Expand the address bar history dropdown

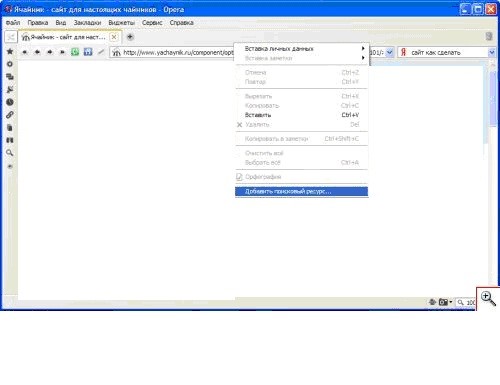[389, 52]
